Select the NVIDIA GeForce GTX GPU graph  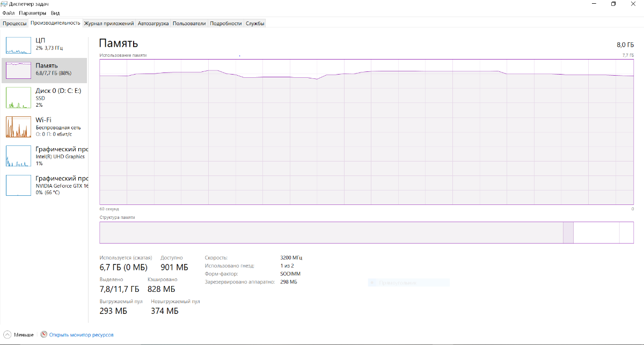[19, 185]
